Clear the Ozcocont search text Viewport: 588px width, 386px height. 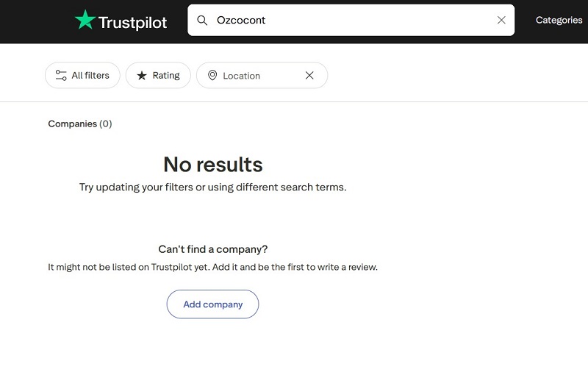(501, 21)
